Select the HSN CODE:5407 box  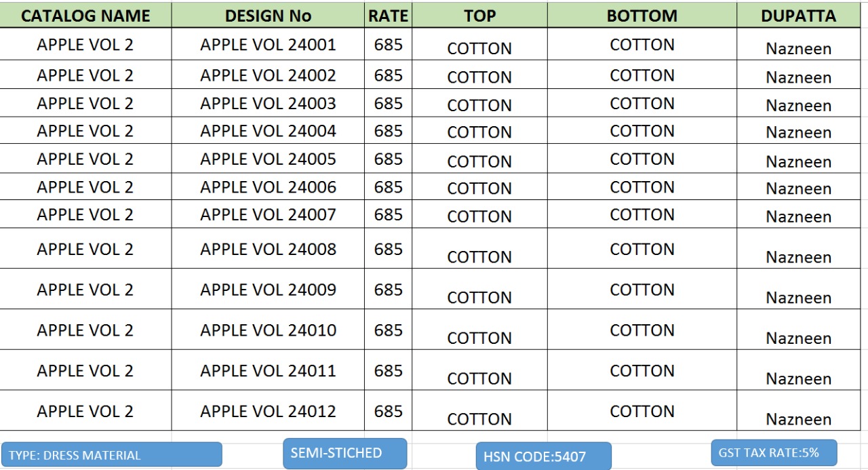coord(543,456)
